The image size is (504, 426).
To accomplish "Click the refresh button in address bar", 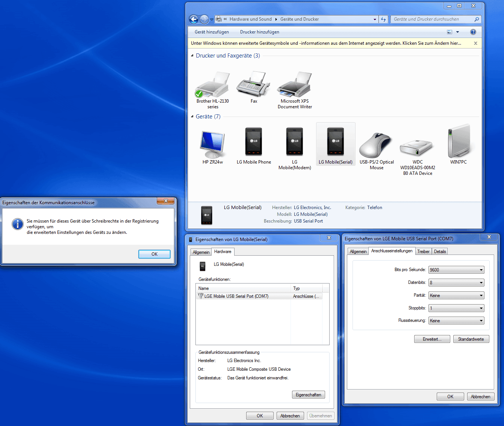I will click(x=383, y=19).
